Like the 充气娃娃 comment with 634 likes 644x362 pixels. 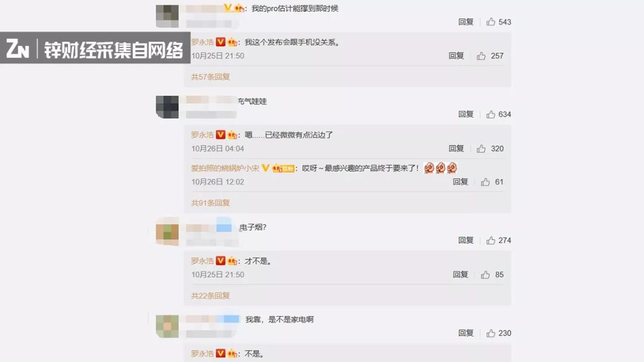click(x=491, y=115)
